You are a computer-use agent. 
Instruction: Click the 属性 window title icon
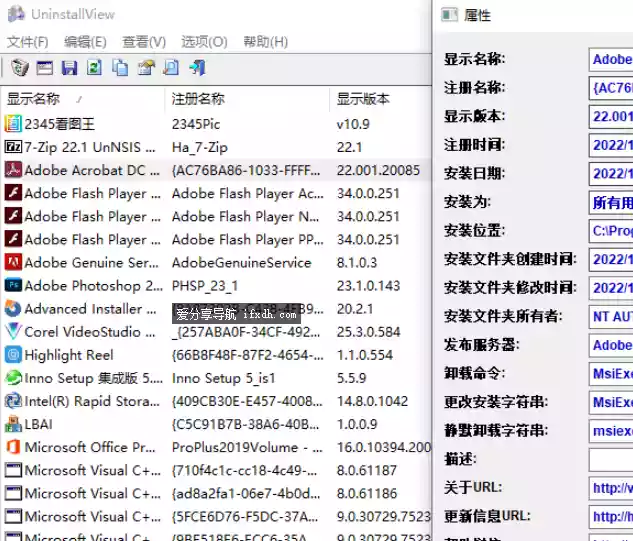pyautogui.click(x=449, y=15)
